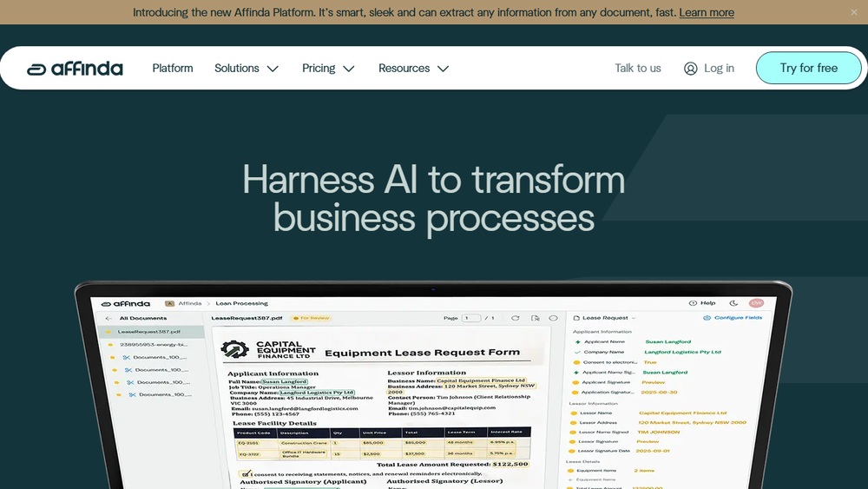Click the Affinda logo in the navigation bar
The image size is (868, 489).
[75, 69]
